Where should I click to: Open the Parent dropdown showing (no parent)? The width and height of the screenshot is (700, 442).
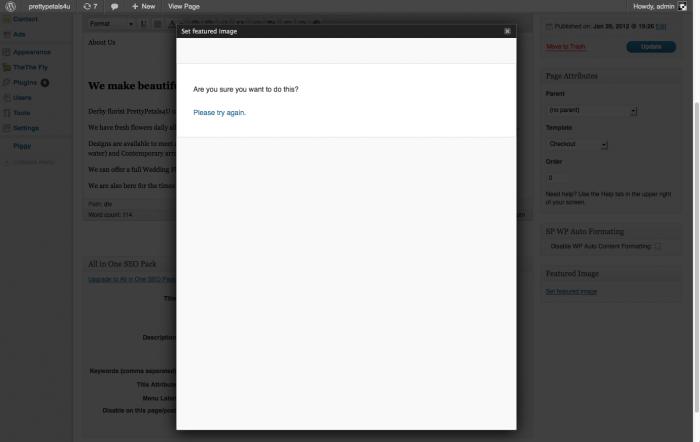591,110
